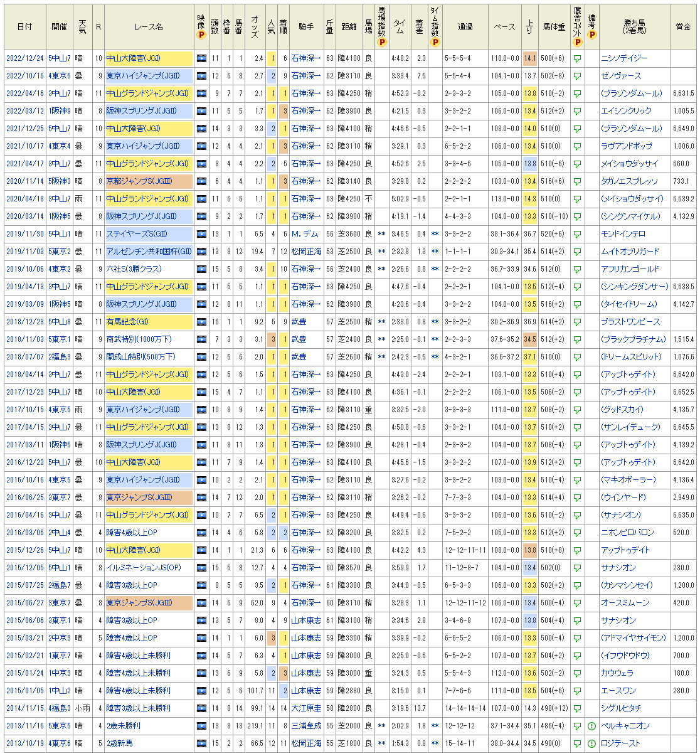Open jockey 松岡正海 link in 2歳新馬 row

306,743
